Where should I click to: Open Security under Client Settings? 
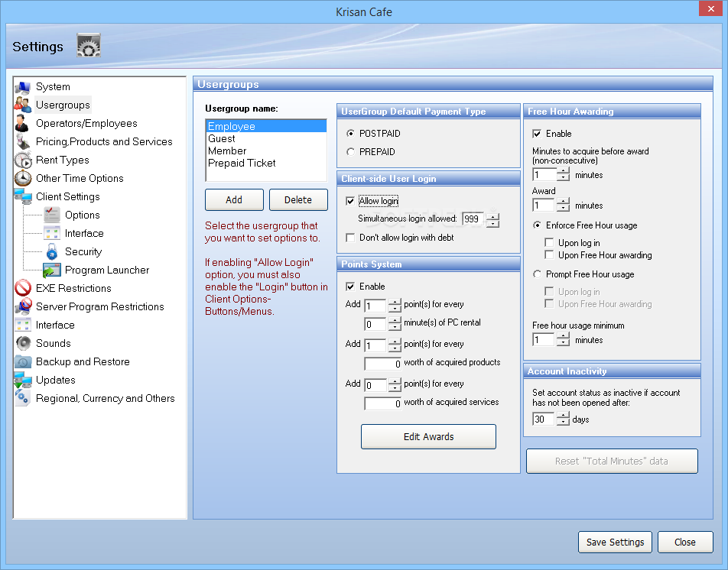coord(83,252)
